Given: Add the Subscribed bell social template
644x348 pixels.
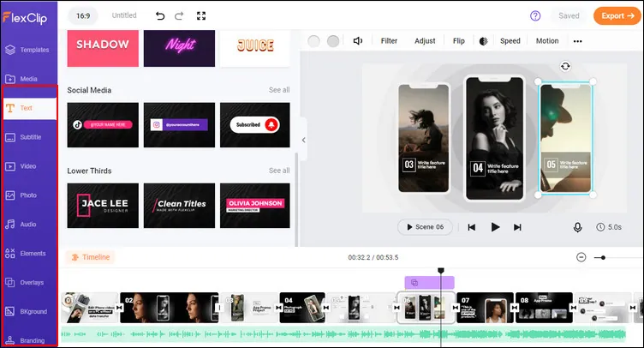Looking at the screenshot, I should 255,125.
